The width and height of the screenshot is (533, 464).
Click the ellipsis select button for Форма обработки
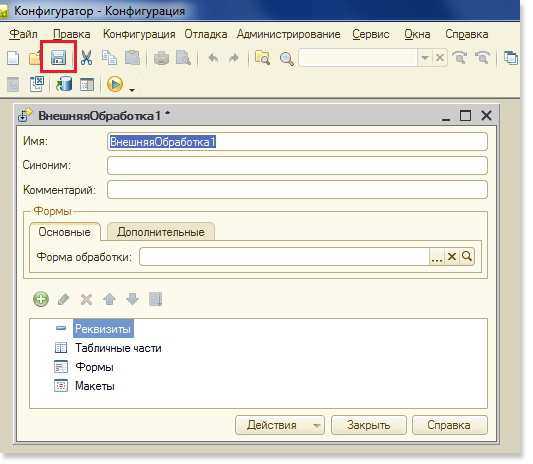click(x=437, y=256)
